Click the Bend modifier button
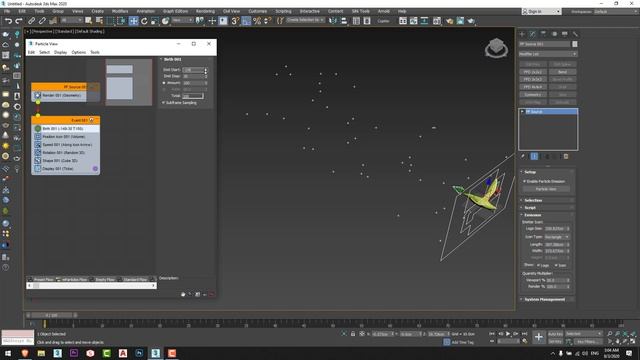Viewport: 640px width, 360px height. pyautogui.click(x=562, y=72)
